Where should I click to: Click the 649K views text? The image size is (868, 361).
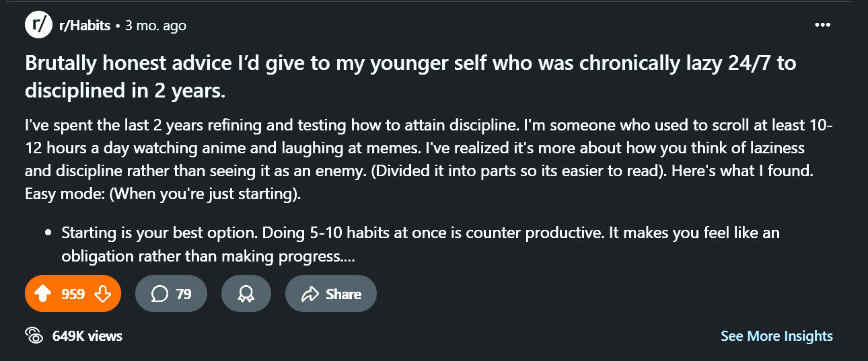(x=87, y=335)
